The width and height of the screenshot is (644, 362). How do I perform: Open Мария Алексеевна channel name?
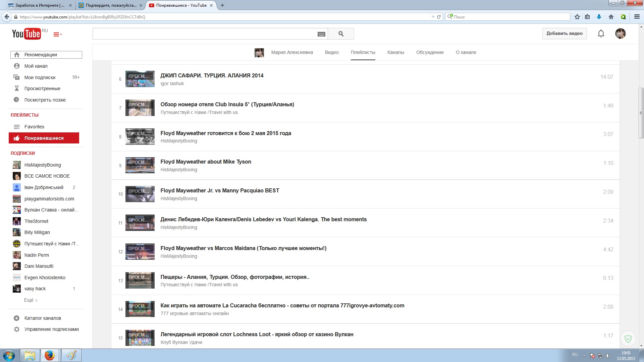[x=292, y=52]
